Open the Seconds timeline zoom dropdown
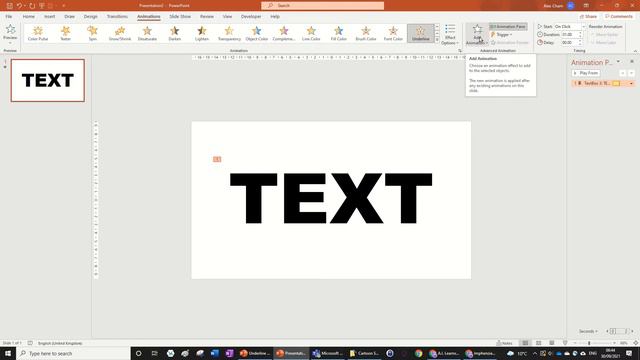640x360 pixels. [588, 331]
